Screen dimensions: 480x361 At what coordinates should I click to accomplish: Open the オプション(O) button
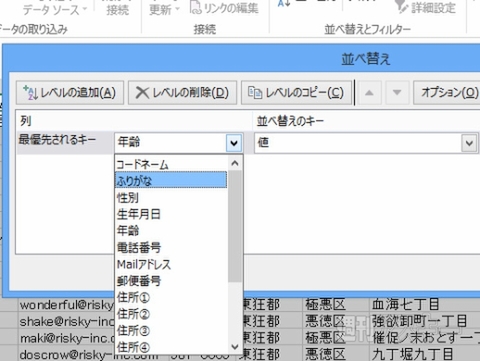pyautogui.click(x=448, y=92)
